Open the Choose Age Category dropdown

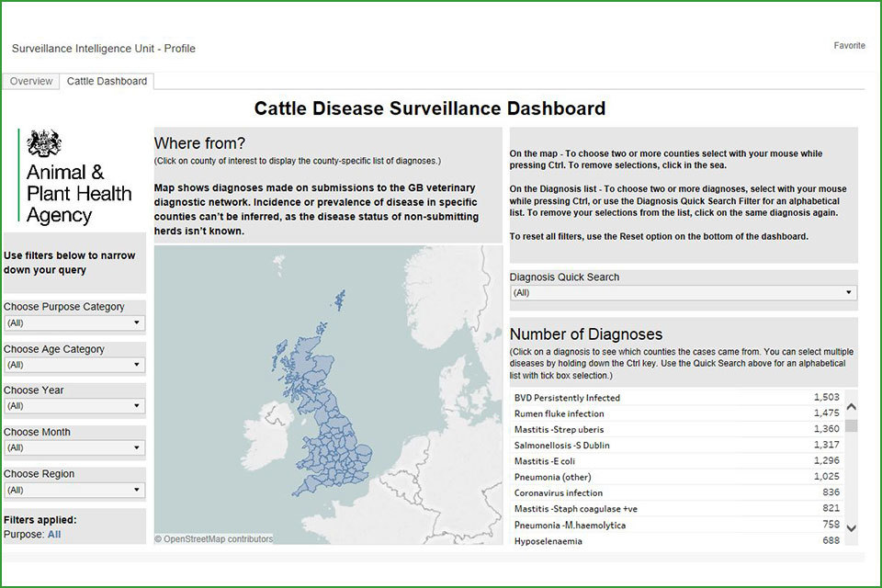(73, 364)
